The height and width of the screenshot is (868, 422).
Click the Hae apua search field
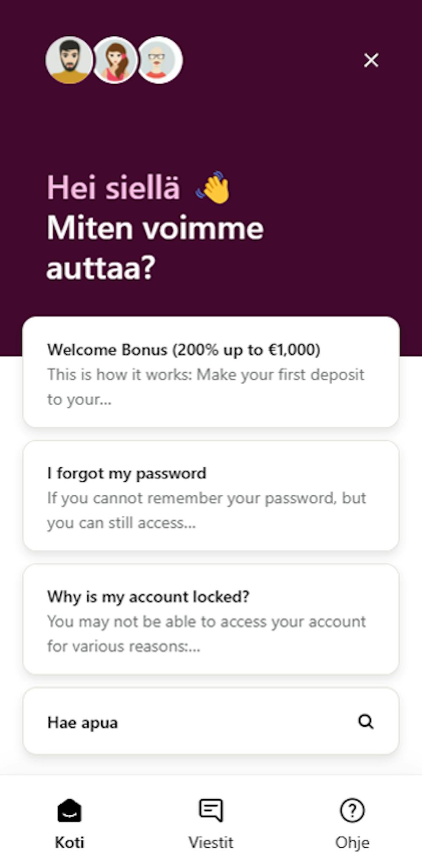pos(211,722)
